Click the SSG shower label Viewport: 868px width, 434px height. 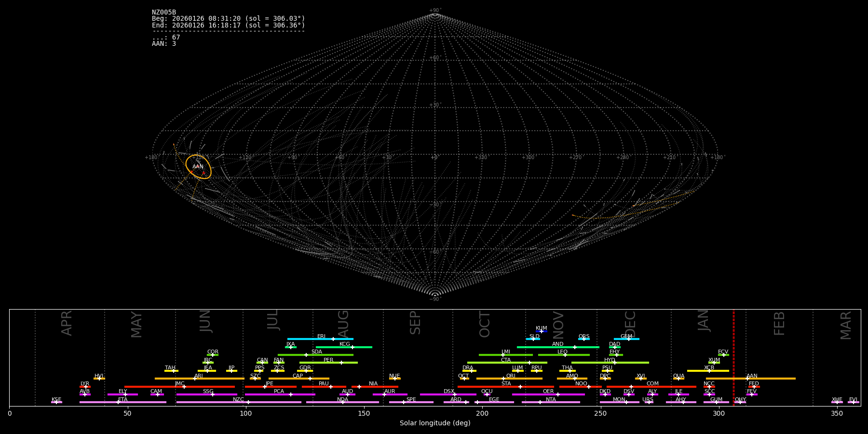point(208,392)
